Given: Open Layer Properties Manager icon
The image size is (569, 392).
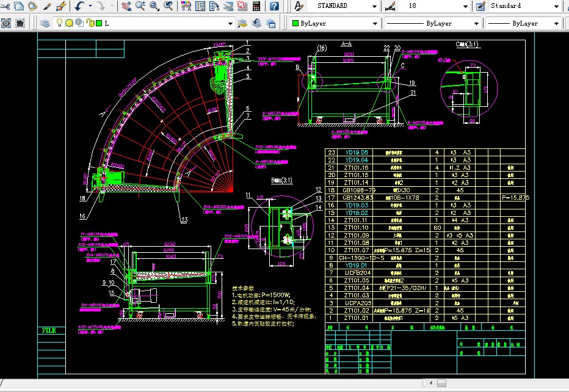Looking at the screenshot, I should pyautogui.click(x=45, y=23).
